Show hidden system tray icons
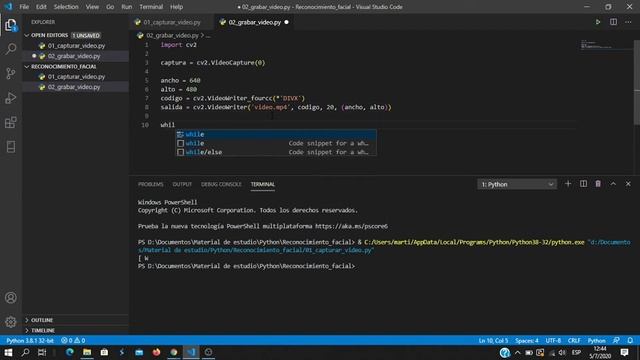Screen dimensions: 640x360 [518, 352]
